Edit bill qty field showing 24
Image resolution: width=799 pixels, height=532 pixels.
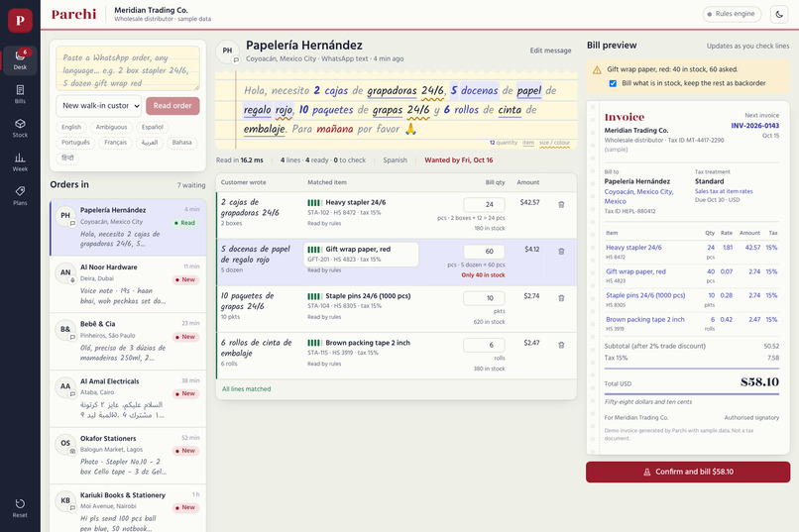point(484,205)
